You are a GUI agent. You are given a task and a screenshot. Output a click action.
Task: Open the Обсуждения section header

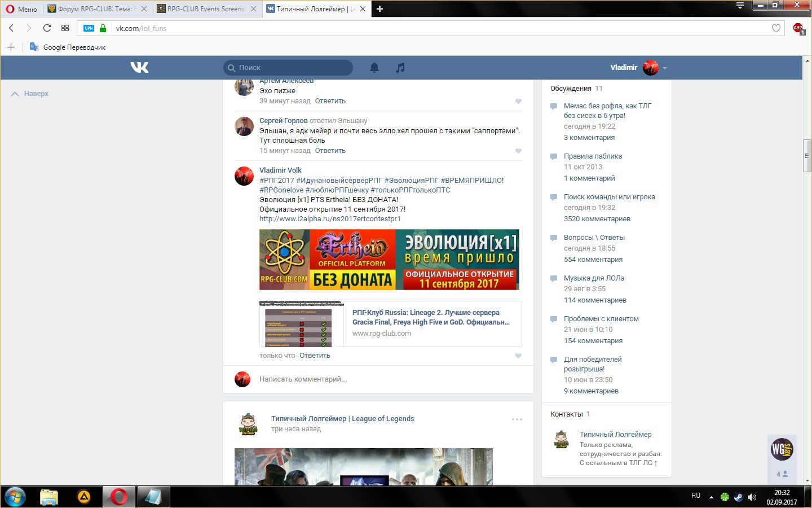[x=571, y=89]
